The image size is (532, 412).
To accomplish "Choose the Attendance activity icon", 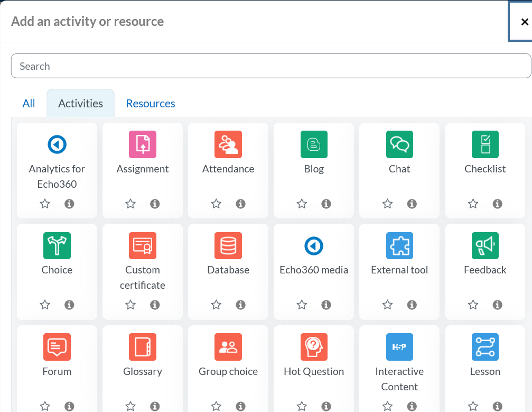I will click(x=228, y=144).
